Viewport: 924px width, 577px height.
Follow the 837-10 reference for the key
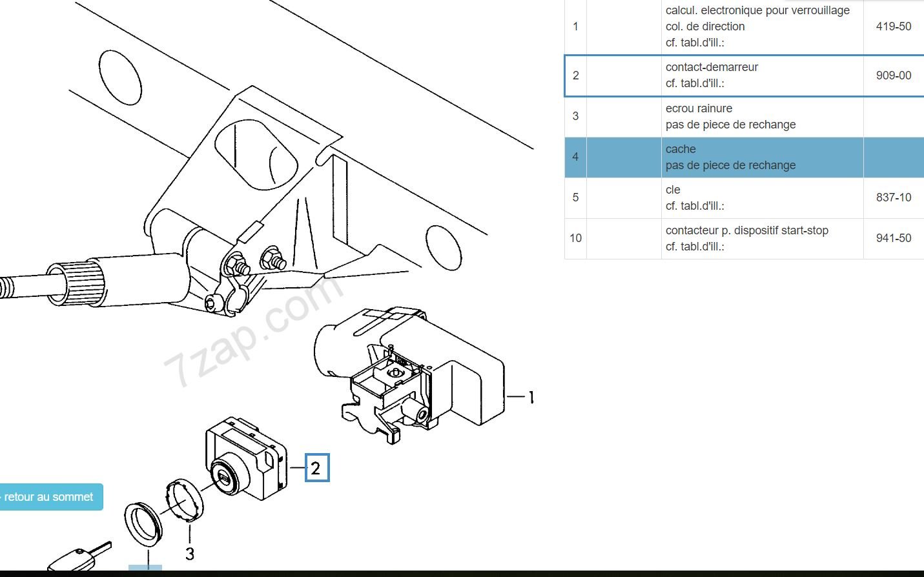tap(893, 197)
